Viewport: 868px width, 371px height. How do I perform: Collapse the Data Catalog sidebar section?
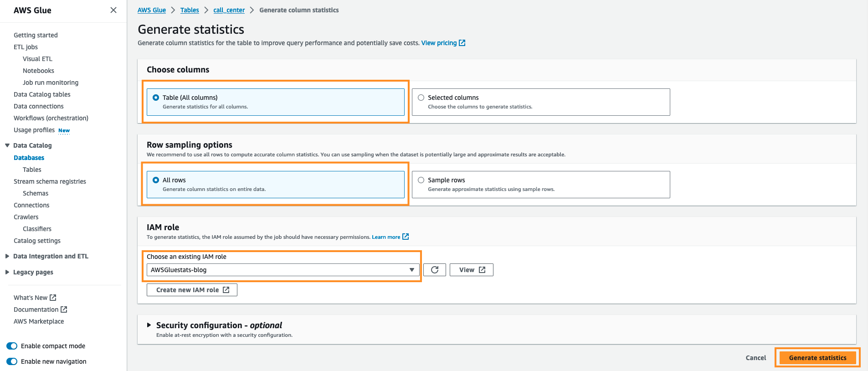click(7, 145)
